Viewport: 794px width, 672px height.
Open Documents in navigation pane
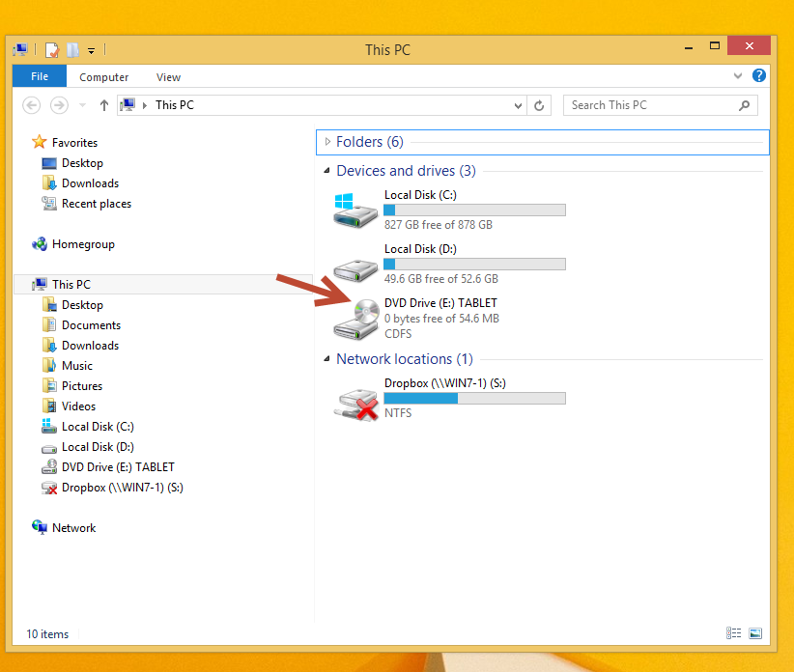pyautogui.click(x=91, y=325)
